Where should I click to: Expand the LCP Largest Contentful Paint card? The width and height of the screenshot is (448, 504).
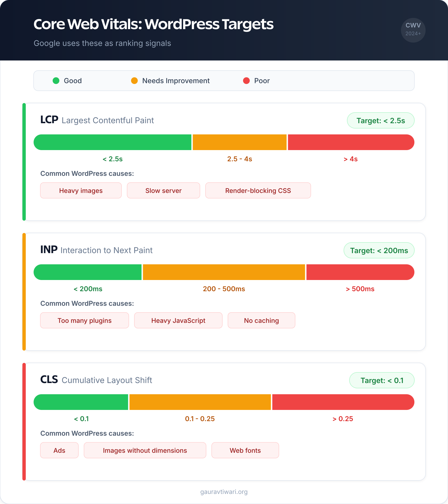pyautogui.click(x=97, y=120)
